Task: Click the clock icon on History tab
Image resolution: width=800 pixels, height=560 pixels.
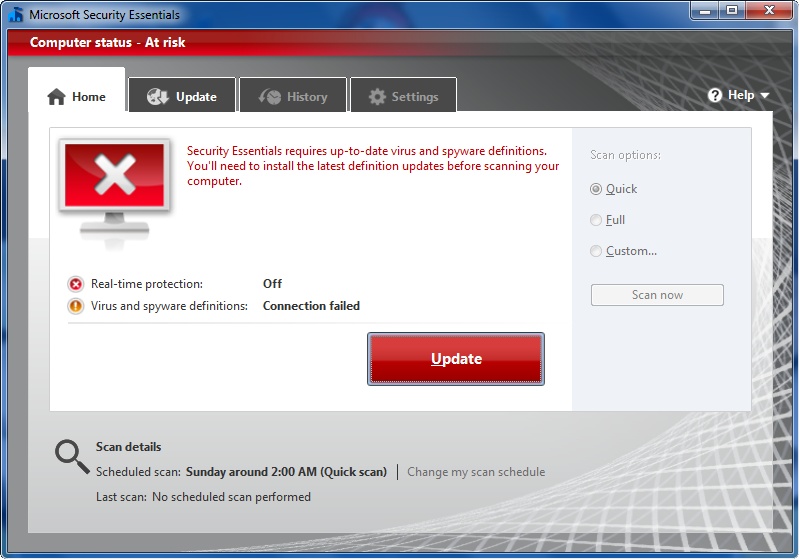Action: [270, 96]
